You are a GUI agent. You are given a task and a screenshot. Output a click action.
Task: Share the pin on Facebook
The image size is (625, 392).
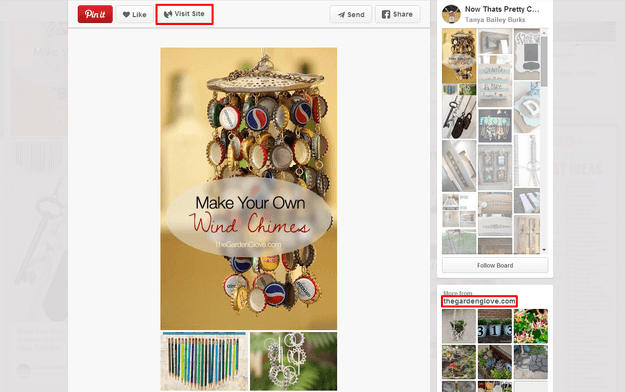pos(397,14)
